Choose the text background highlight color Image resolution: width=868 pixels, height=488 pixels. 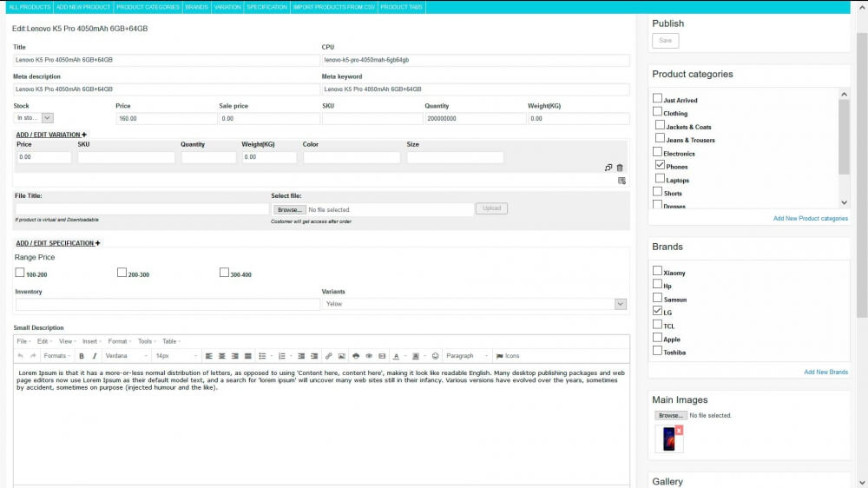point(416,356)
